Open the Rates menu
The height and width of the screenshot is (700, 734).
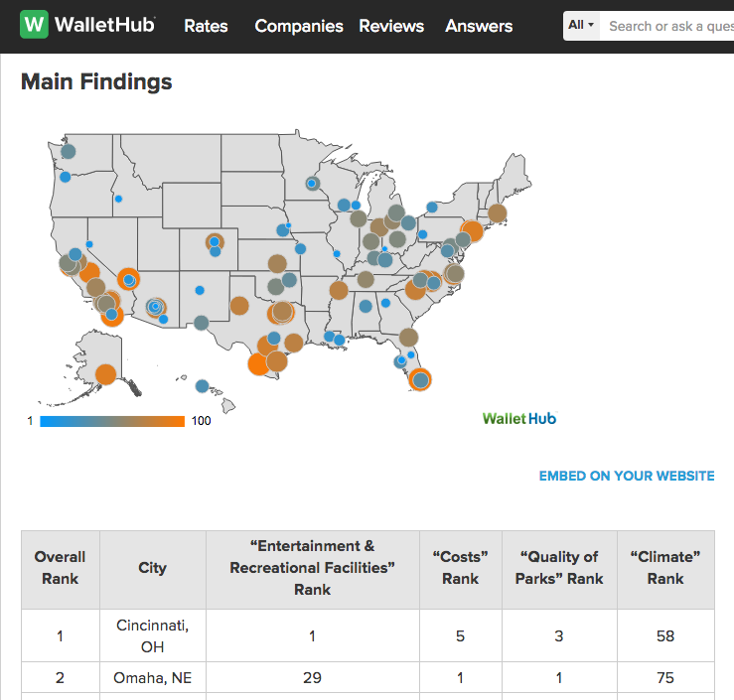click(206, 26)
